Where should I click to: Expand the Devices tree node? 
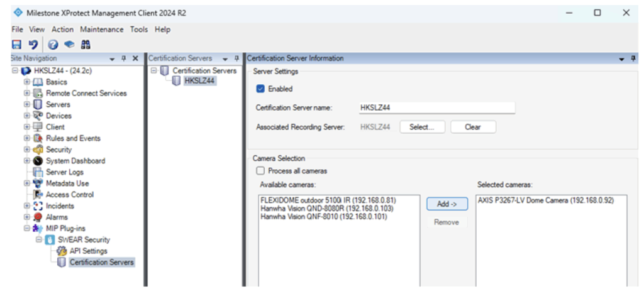(26, 116)
